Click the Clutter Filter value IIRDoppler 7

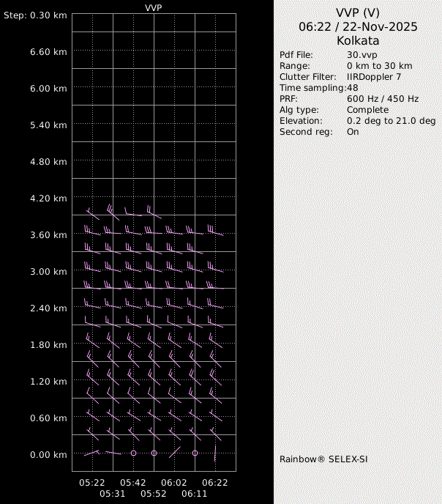coord(373,76)
